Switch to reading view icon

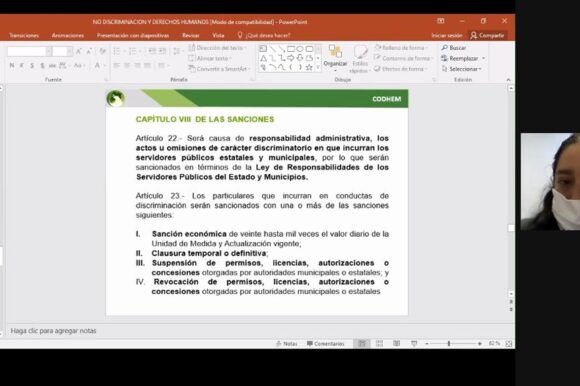pyautogui.click(x=397, y=344)
